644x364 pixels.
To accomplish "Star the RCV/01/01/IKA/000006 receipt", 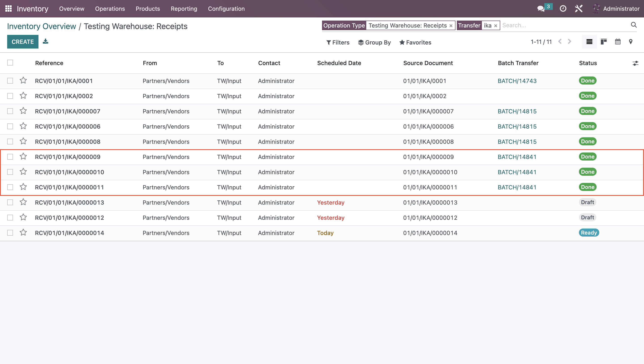I will [23, 126].
